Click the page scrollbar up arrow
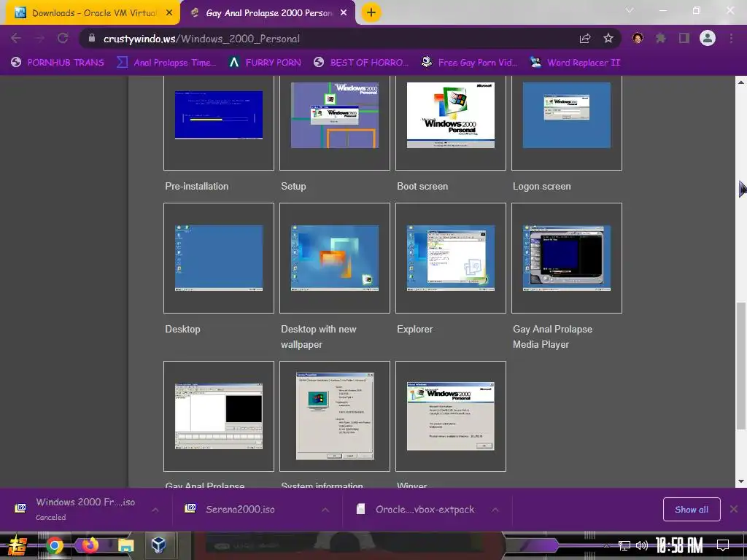The height and width of the screenshot is (560, 747). [741, 82]
